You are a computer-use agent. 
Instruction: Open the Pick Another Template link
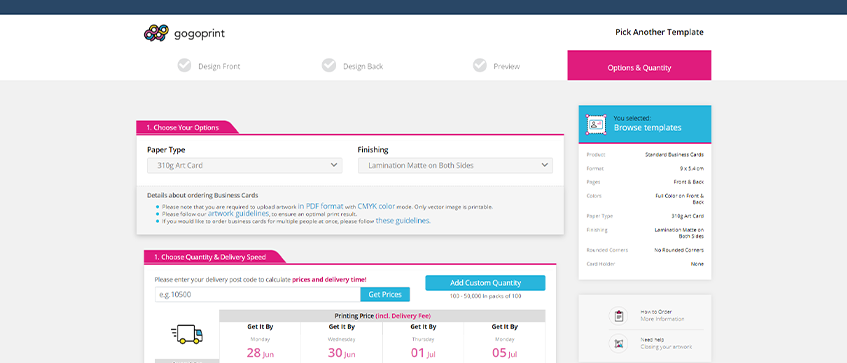click(659, 32)
